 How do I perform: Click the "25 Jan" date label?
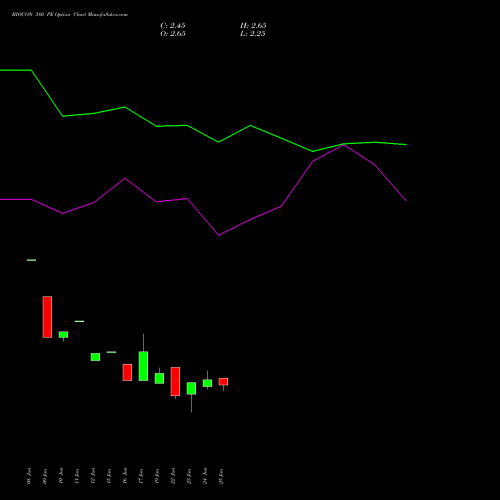221,476
